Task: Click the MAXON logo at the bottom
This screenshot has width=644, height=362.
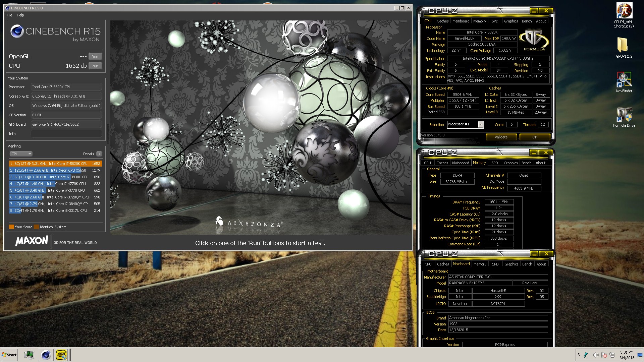Action: tap(32, 241)
